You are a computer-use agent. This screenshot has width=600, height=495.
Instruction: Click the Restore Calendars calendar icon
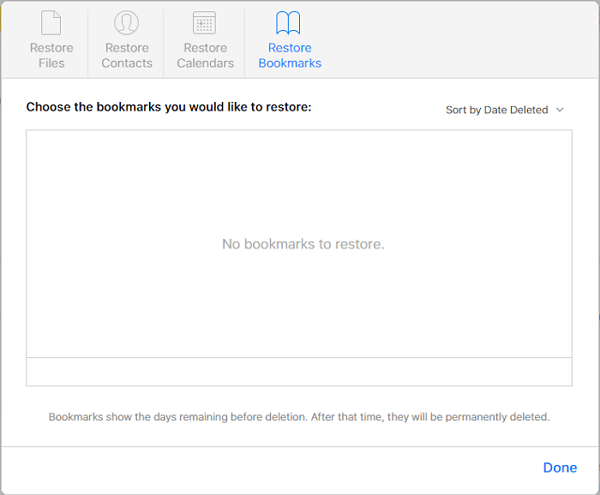pos(205,24)
